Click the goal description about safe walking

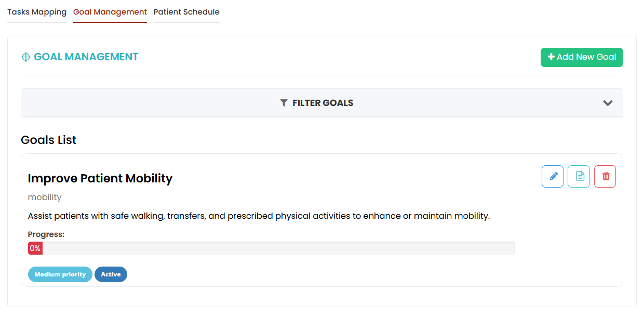[x=259, y=216]
